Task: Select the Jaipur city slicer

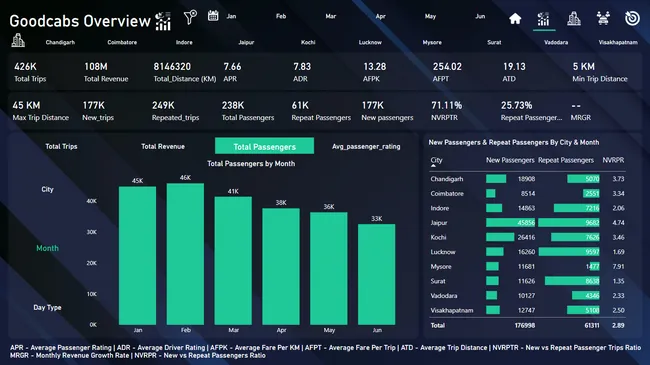Action: tap(246, 42)
